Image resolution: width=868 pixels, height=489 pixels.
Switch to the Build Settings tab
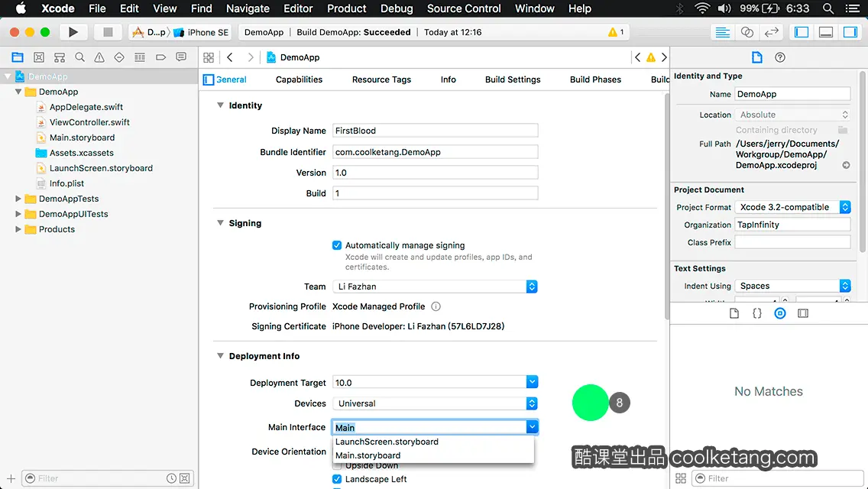(x=513, y=79)
